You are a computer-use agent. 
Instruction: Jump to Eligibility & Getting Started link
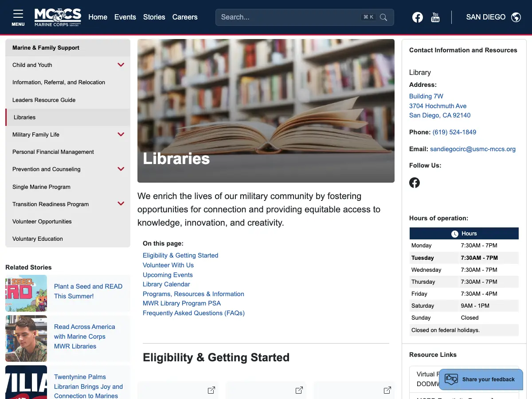click(x=180, y=255)
